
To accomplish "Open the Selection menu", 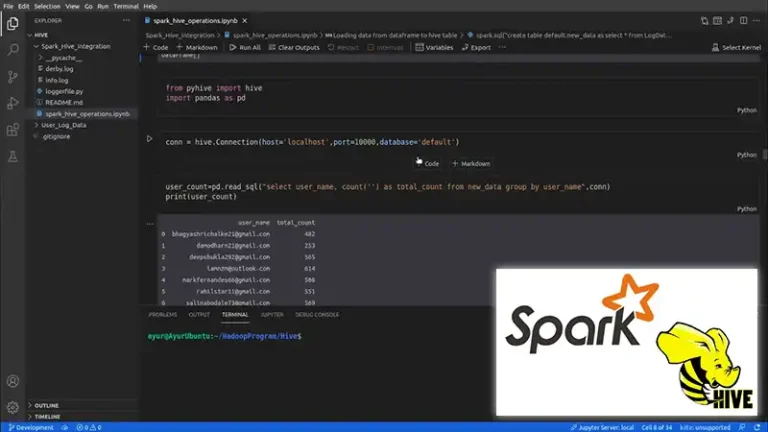I will (47, 6).
